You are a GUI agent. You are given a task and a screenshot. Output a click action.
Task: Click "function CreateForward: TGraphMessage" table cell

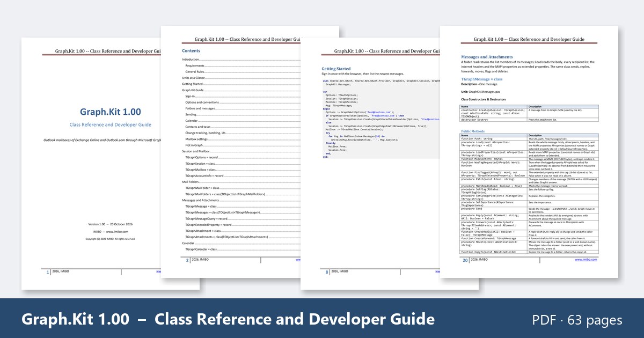pyautogui.click(x=494, y=238)
